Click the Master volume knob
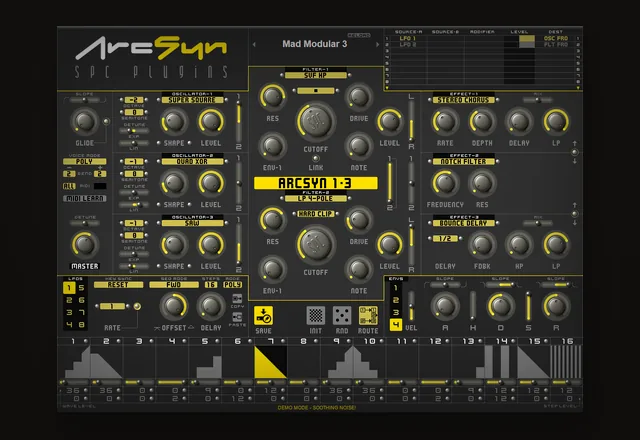This screenshot has height=440, width=640. (x=84, y=244)
